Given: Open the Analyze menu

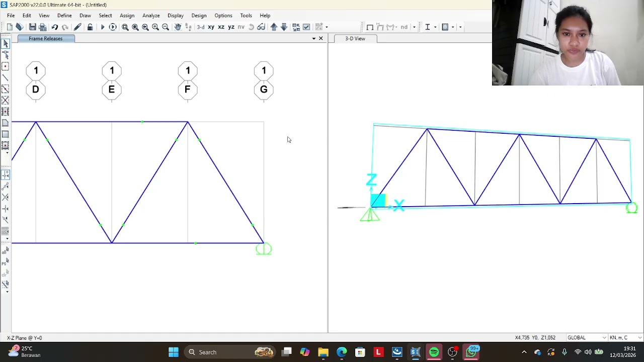Looking at the screenshot, I should pos(151,16).
